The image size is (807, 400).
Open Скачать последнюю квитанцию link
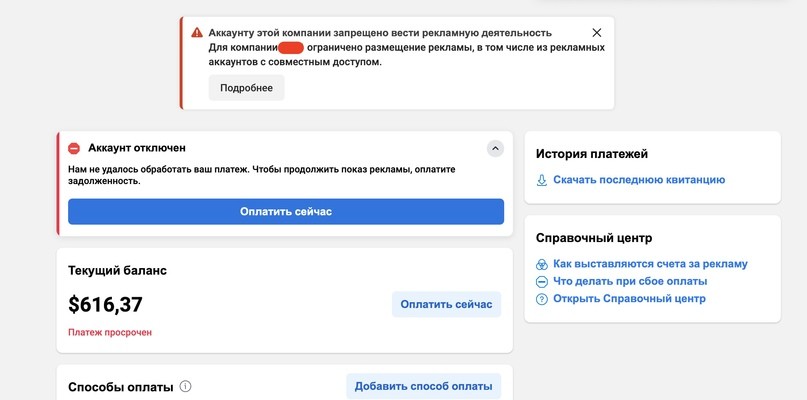[639, 180]
